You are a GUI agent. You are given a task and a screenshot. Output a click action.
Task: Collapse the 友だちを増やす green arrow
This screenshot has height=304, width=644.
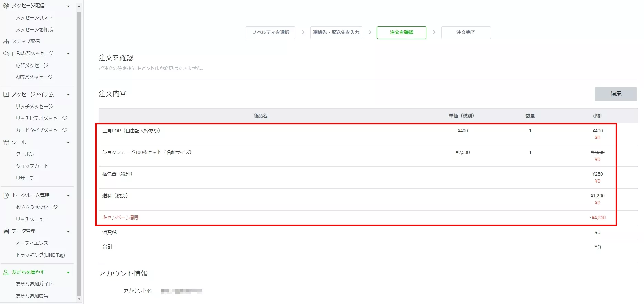(x=68, y=273)
